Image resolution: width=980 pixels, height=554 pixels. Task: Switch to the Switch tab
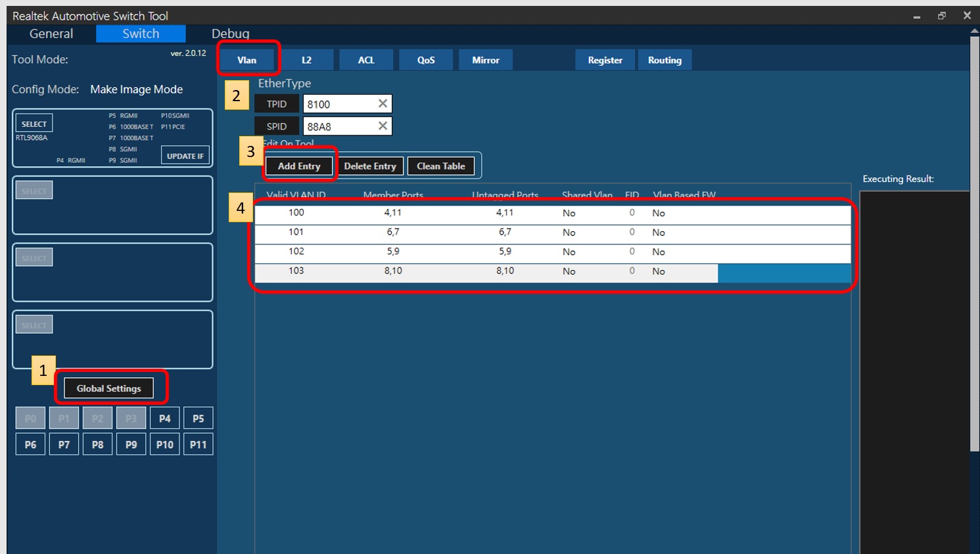coord(141,34)
